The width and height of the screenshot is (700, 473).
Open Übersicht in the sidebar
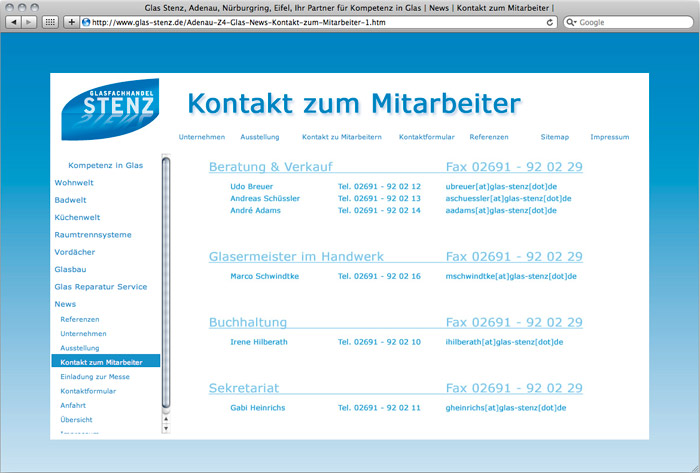point(76,419)
